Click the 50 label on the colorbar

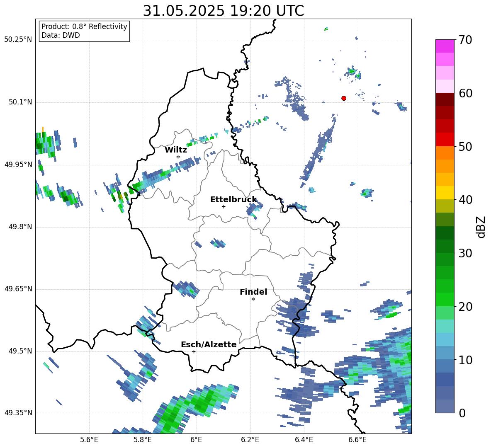coord(465,147)
